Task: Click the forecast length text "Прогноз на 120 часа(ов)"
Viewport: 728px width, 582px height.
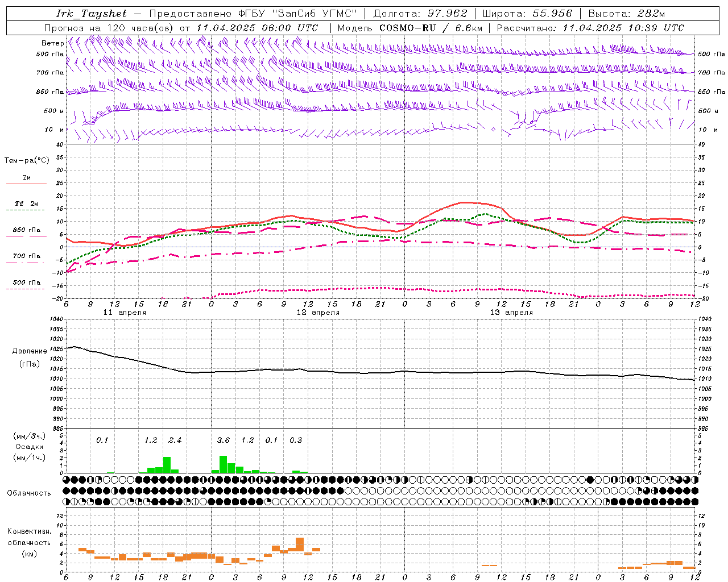Action: 109,28
